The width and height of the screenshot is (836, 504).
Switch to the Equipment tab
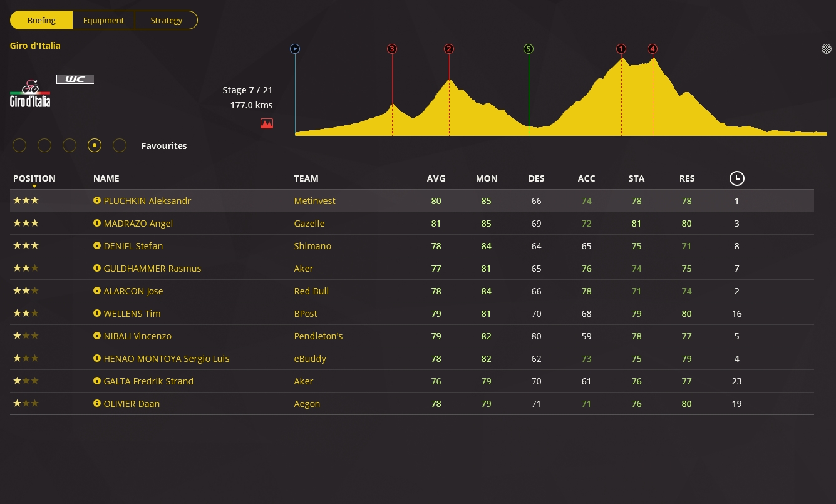(x=104, y=20)
